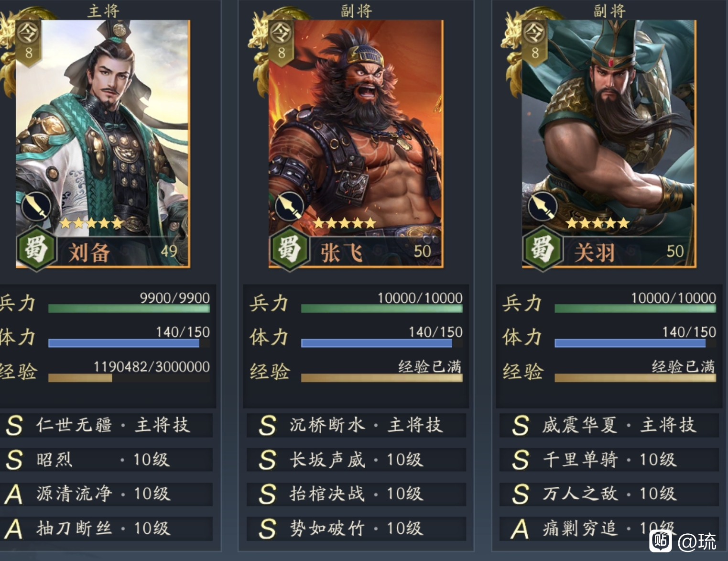Click 刘备's 经验 experience progress bar
Screen dimensions: 728x561
(129, 378)
